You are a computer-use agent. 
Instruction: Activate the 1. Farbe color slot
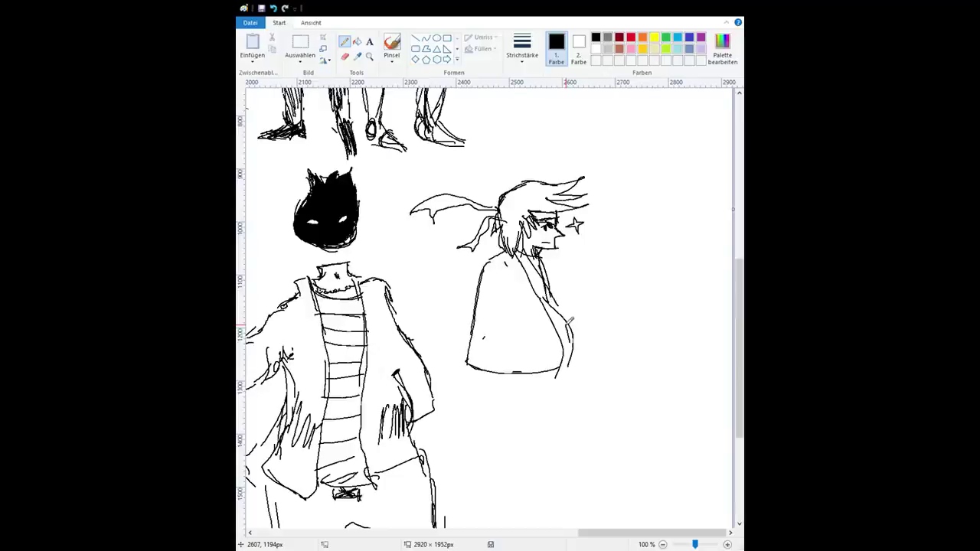click(x=557, y=48)
